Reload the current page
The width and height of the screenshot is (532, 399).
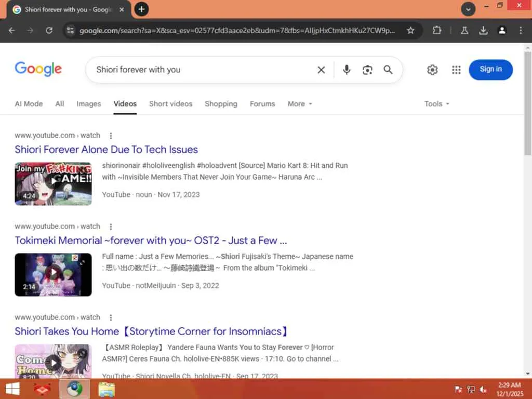click(x=49, y=31)
